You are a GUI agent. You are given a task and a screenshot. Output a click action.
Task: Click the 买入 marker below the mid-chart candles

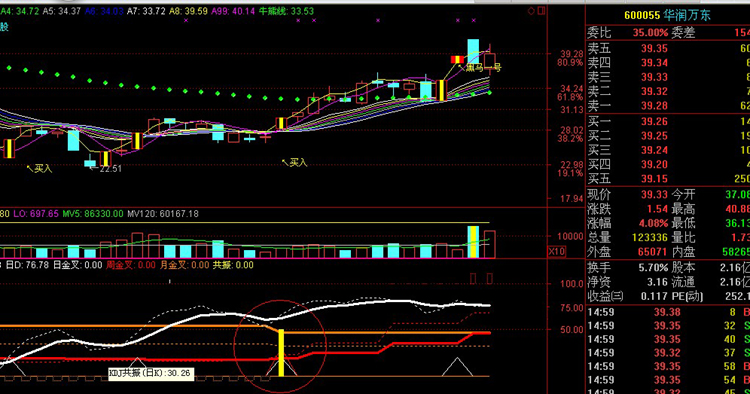pos(295,163)
